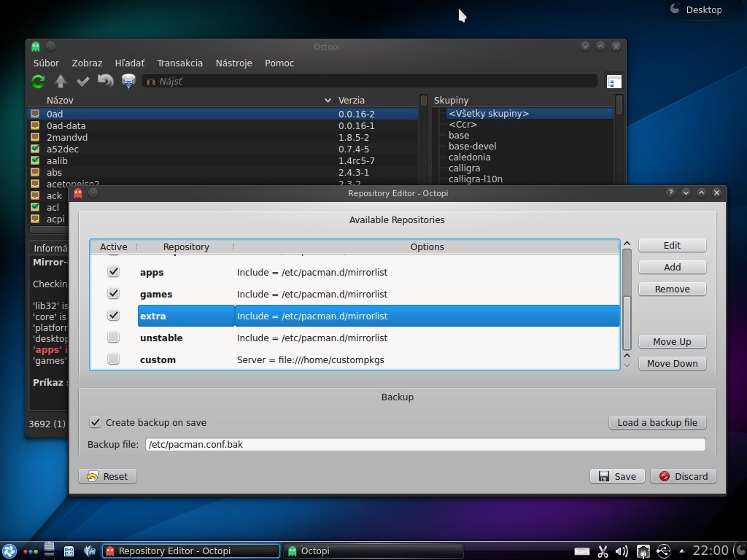This screenshot has height=560, width=747.
Task: Click the USB network tray icon
Action: coord(664,551)
